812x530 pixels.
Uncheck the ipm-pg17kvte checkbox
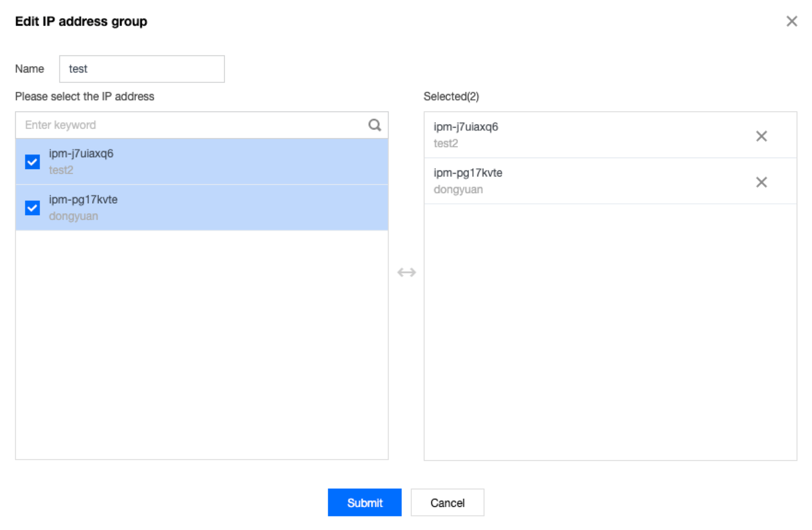(33, 208)
